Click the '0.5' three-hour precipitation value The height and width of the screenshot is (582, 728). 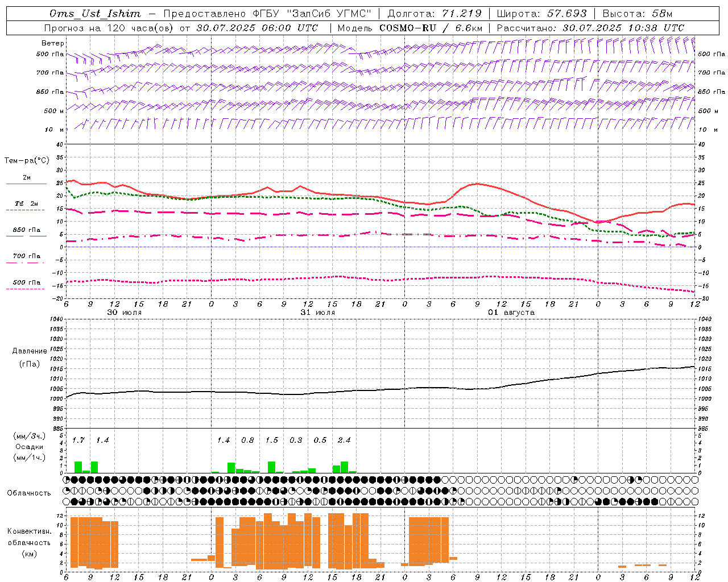[x=320, y=440]
